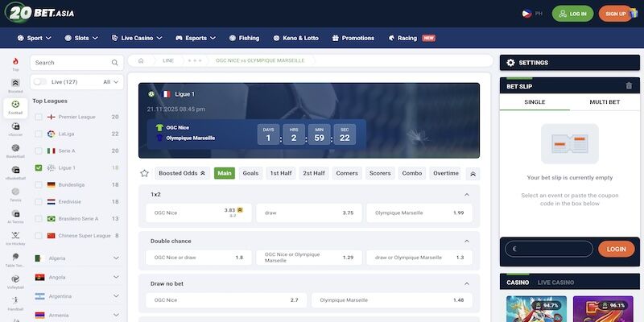Expand the Angola country list

point(116,277)
